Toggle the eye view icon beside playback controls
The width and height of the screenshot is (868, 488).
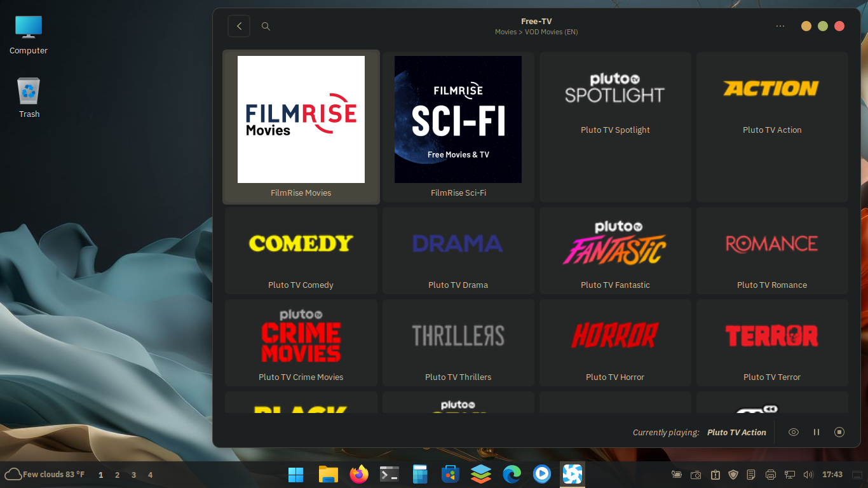coord(794,432)
